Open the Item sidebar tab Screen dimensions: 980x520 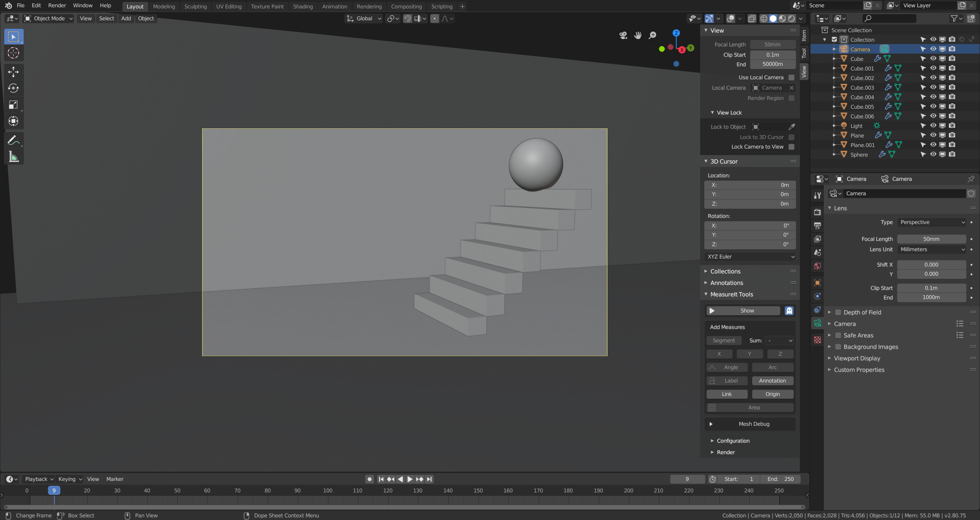coord(804,36)
